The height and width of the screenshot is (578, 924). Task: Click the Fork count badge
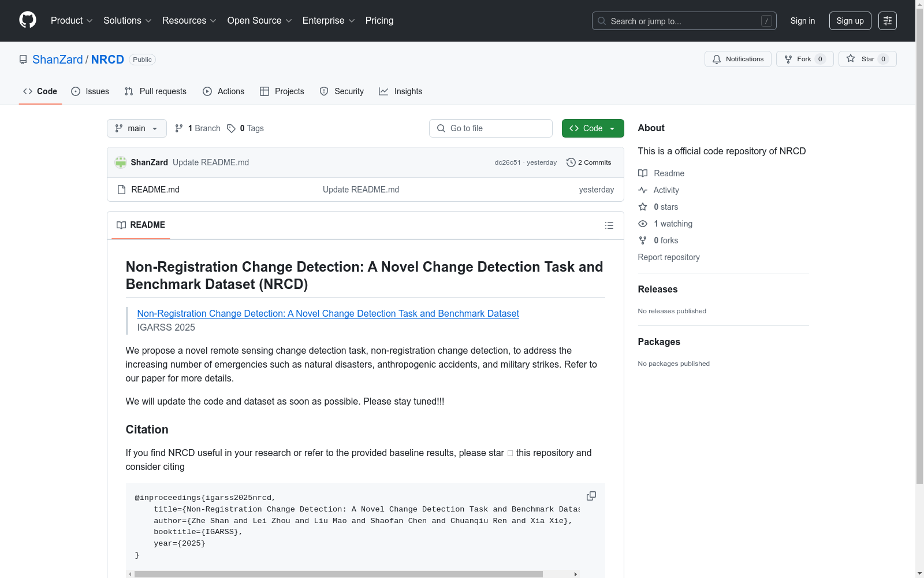tap(820, 59)
